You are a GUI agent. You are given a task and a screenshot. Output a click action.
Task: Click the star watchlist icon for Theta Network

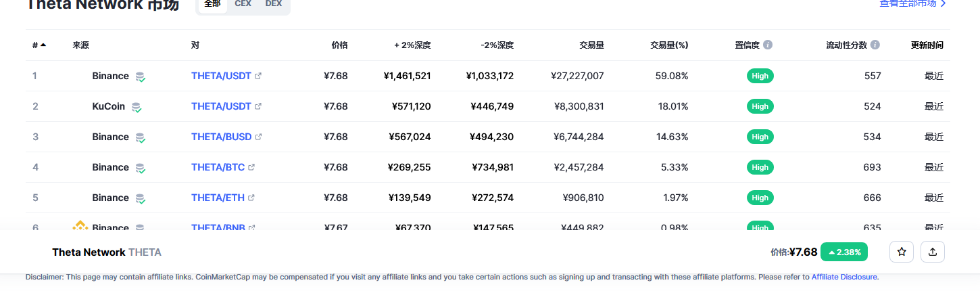click(902, 252)
